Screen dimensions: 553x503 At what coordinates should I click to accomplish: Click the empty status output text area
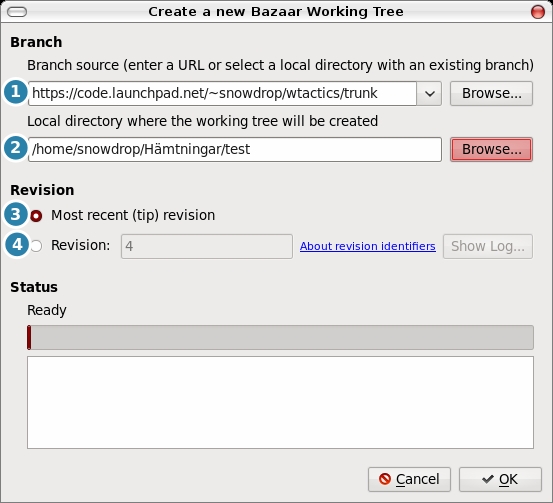[x=280, y=402]
